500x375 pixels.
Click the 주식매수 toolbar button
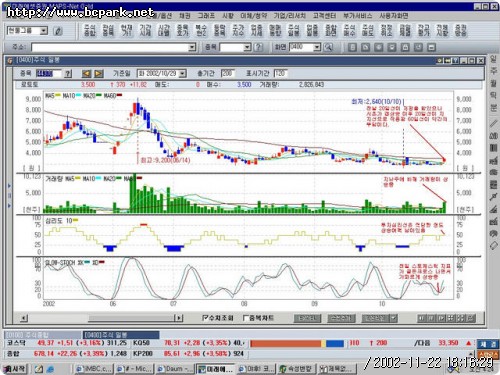[x=349, y=31]
